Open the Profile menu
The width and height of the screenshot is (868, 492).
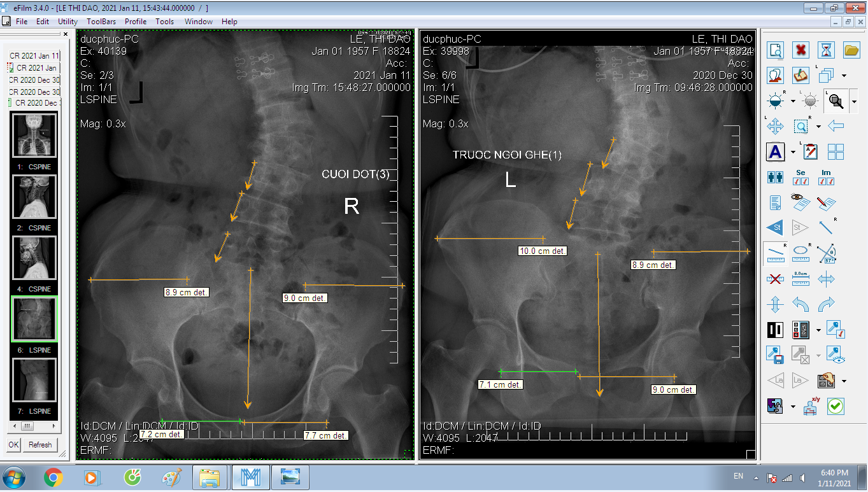point(136,21)
